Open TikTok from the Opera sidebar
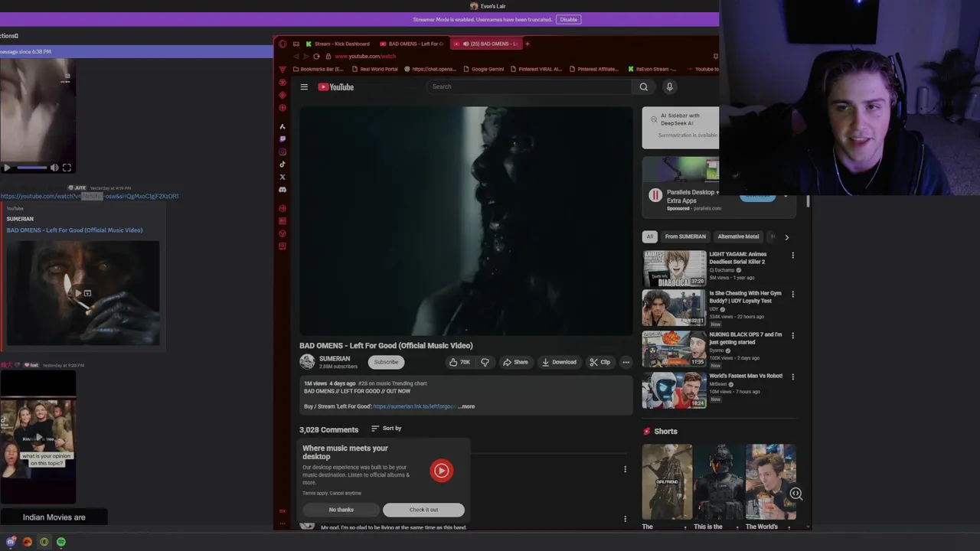The image size is (980, 551). [x=283, y=164]
